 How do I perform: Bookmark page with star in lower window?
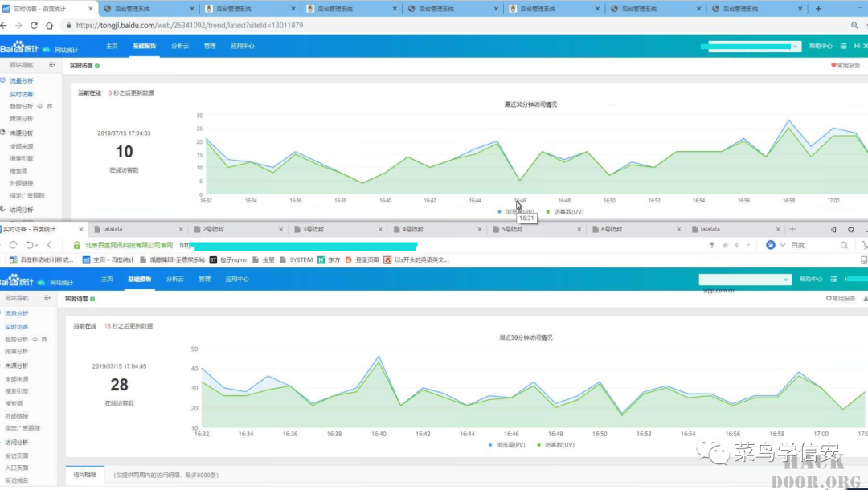(x=725, y=245)
